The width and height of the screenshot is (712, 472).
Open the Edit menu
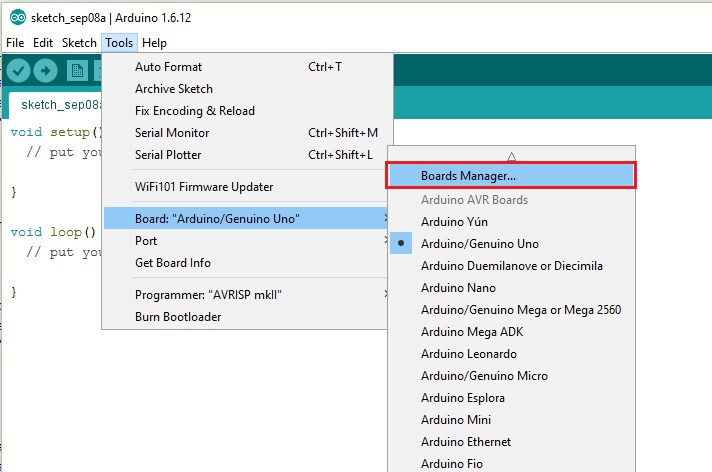click(x=43, y=43)
